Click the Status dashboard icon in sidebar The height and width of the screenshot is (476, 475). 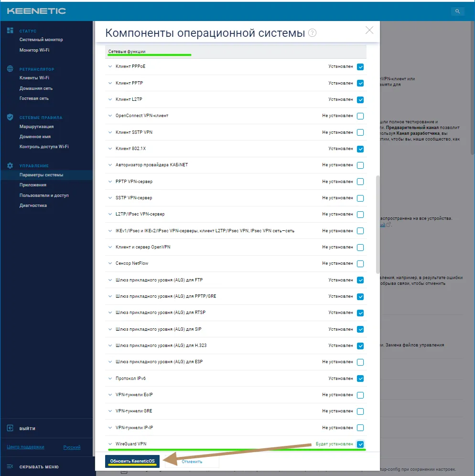pos(10,31)
